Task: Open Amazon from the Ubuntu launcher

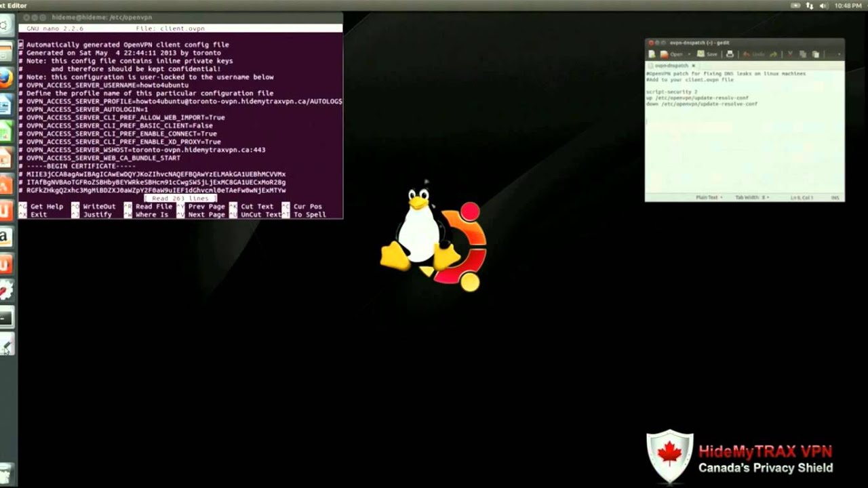Action: click(5, 237)
